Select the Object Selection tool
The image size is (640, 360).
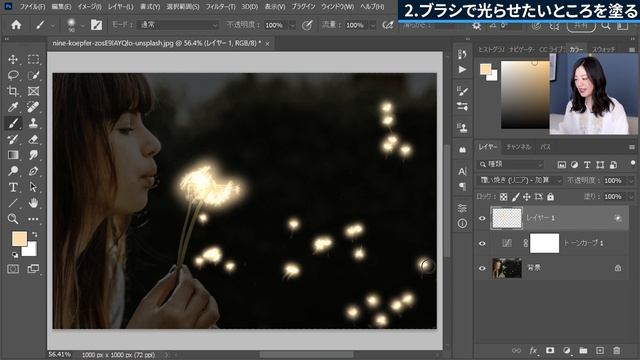coord(33,75)
